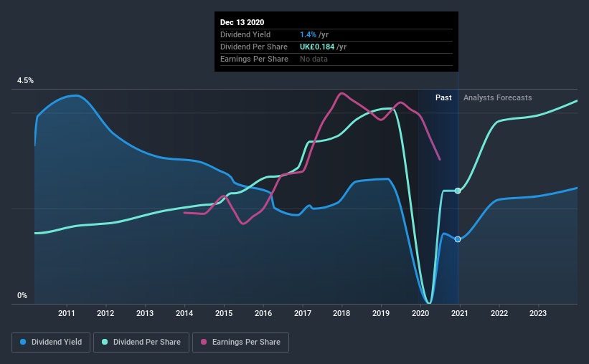Click the tooltip's 'Earnings Per Share' row label
Screen dimensions: 589x364
(x=254, y=59)
